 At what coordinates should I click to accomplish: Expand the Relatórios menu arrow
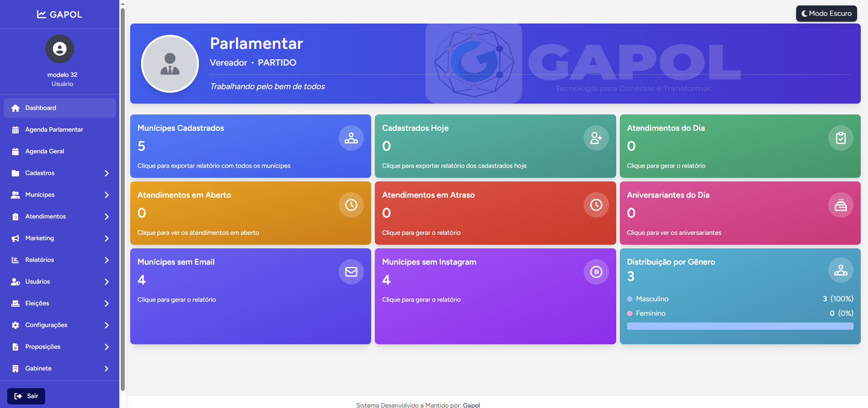(107, 260)
